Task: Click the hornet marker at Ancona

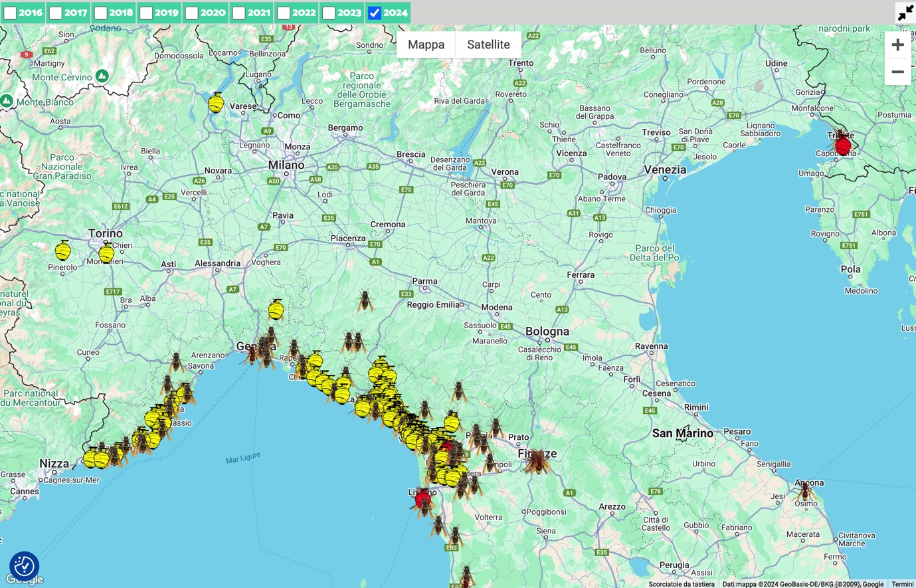Action: [x=805, y=492]
